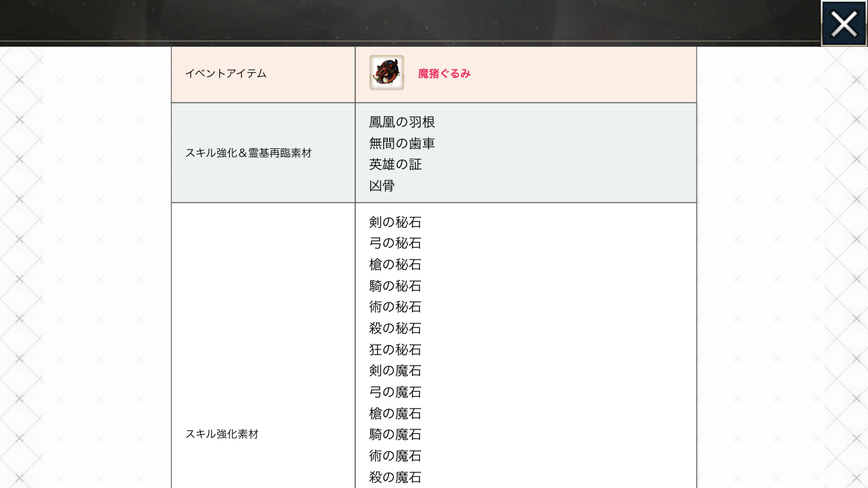
Task: Choose the 術の秘石 entry
Action: click(395, 307)
